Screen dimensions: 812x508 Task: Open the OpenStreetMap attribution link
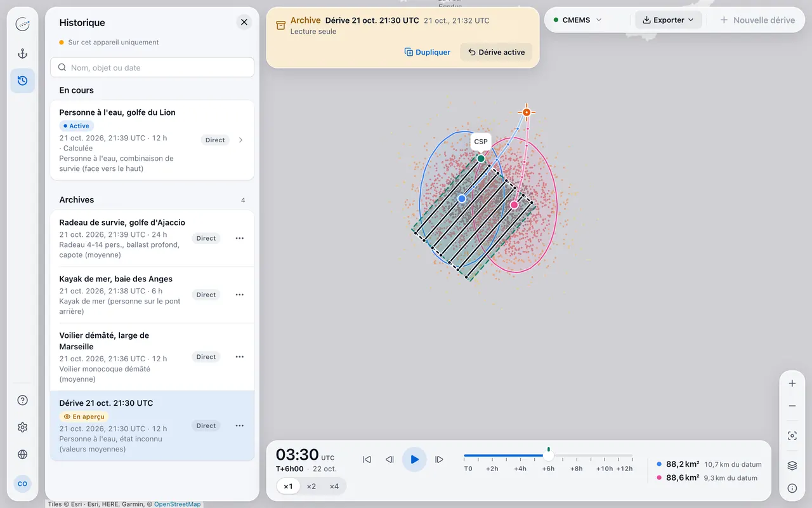178,504
